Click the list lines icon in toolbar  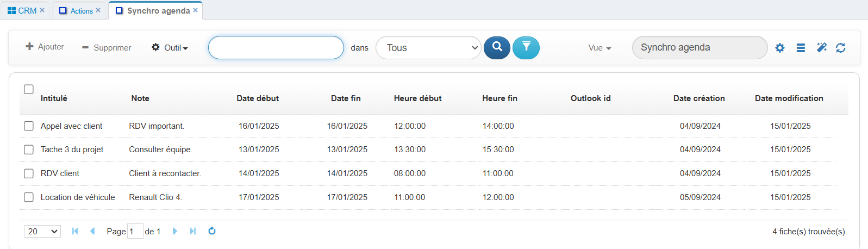click(801, 48)
